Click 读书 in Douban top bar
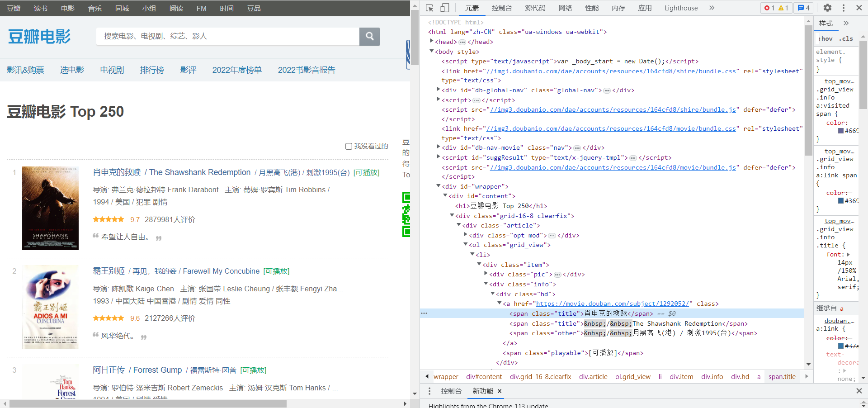The width and height of the screenshot is (868, 408). point(41,8)
